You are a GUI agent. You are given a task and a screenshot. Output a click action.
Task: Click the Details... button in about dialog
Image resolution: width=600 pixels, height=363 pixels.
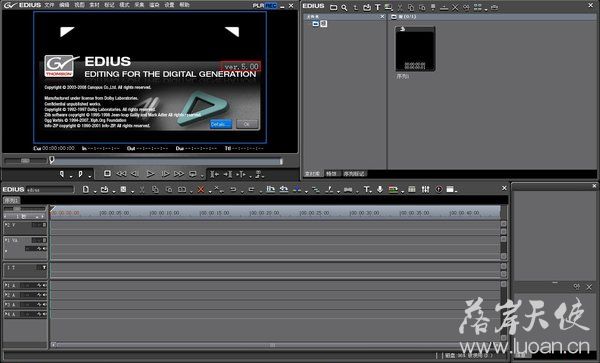pos(221,124)
